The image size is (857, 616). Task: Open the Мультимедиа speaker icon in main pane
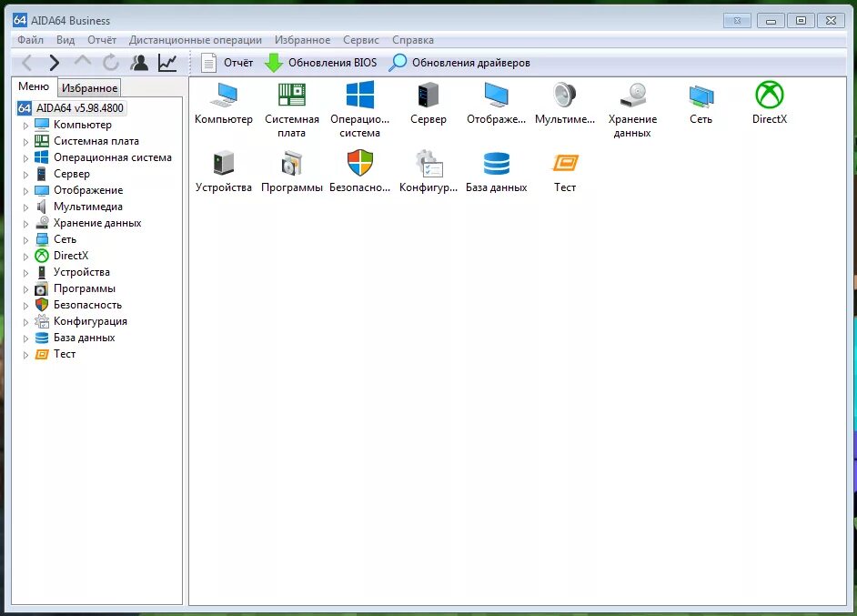click(x=564, y=95)
